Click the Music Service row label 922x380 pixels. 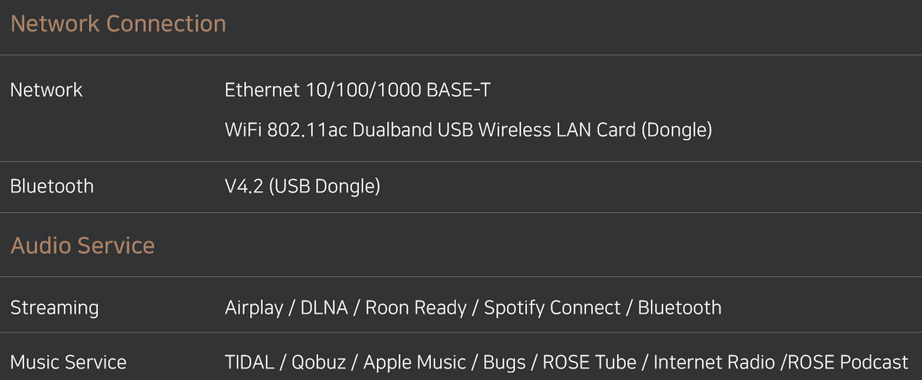(x=68, y=362)
